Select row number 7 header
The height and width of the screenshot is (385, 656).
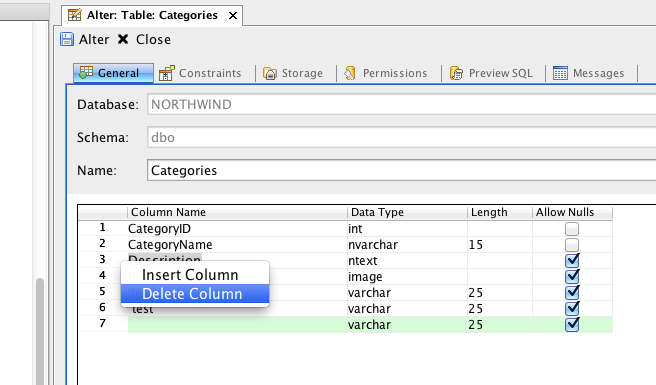point(102,324)
